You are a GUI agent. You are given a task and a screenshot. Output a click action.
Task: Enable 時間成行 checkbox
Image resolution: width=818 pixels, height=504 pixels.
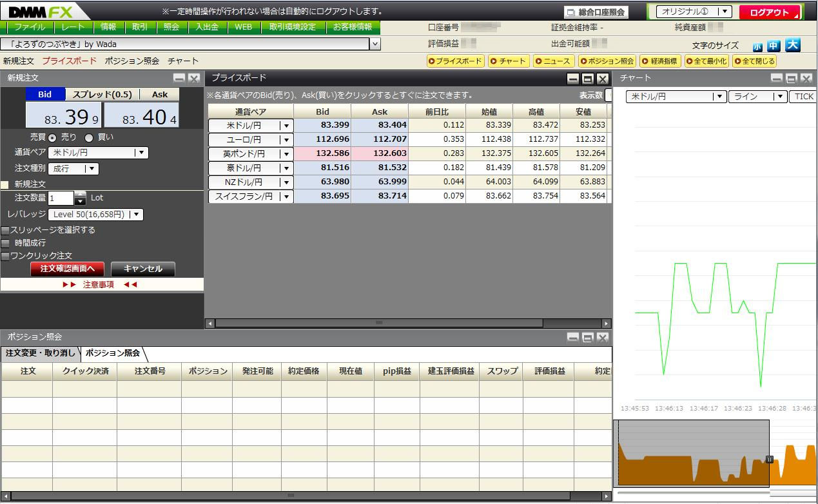point(5,243)
